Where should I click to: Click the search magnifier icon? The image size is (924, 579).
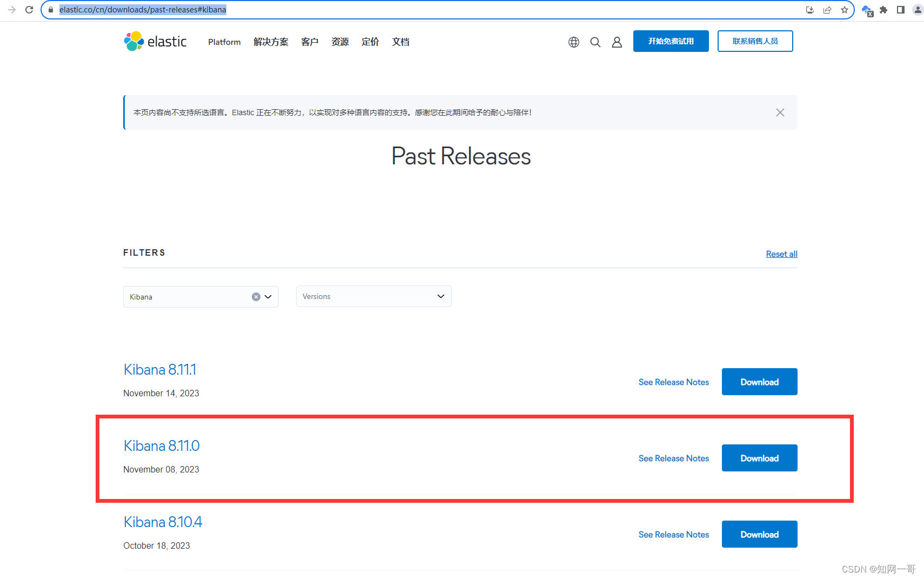[595, 42]
